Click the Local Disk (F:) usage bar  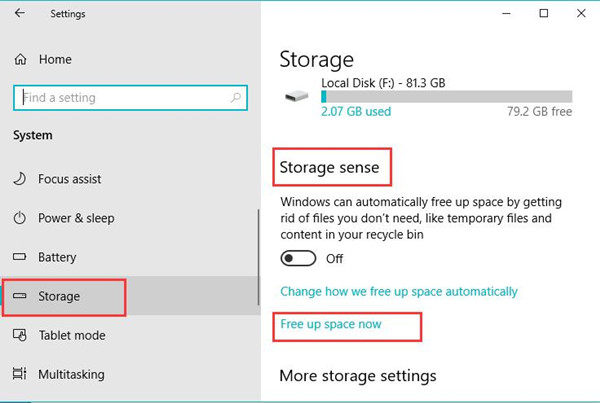click(447, 96)
